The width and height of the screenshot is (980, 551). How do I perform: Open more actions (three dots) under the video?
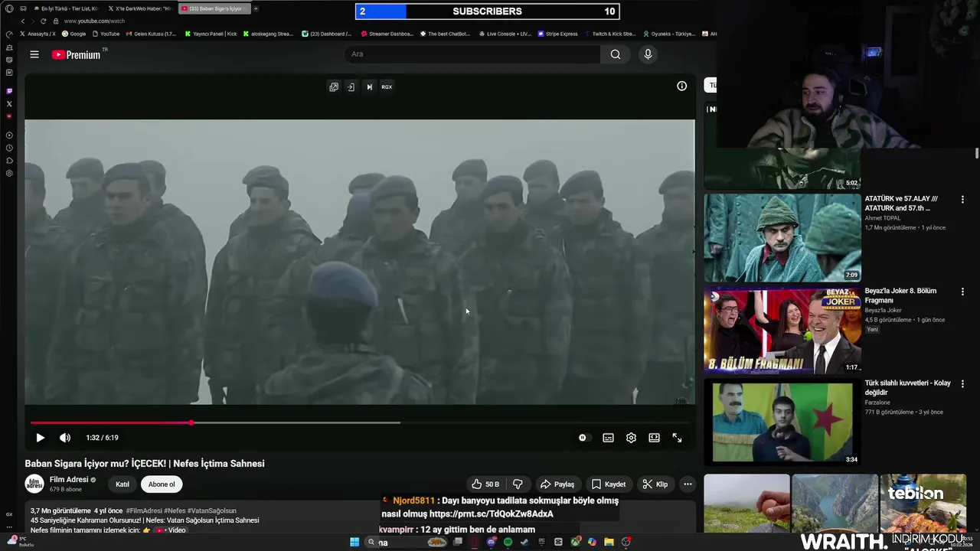688,484
